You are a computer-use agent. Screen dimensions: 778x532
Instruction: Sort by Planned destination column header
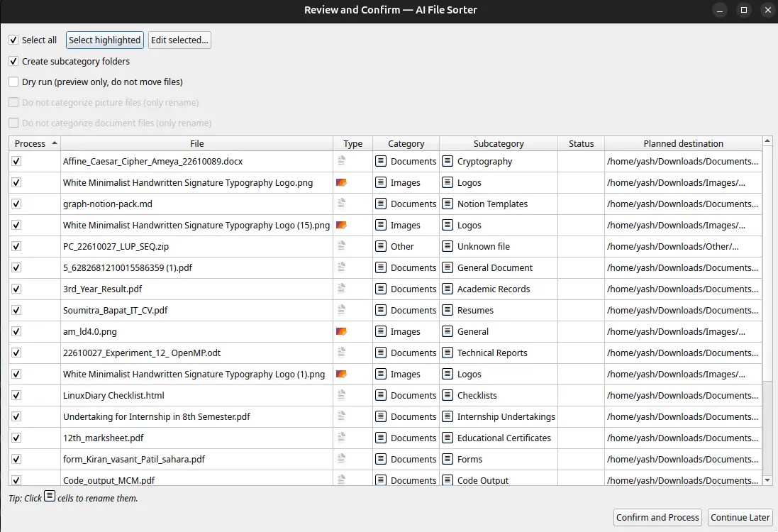coord(683,143)
